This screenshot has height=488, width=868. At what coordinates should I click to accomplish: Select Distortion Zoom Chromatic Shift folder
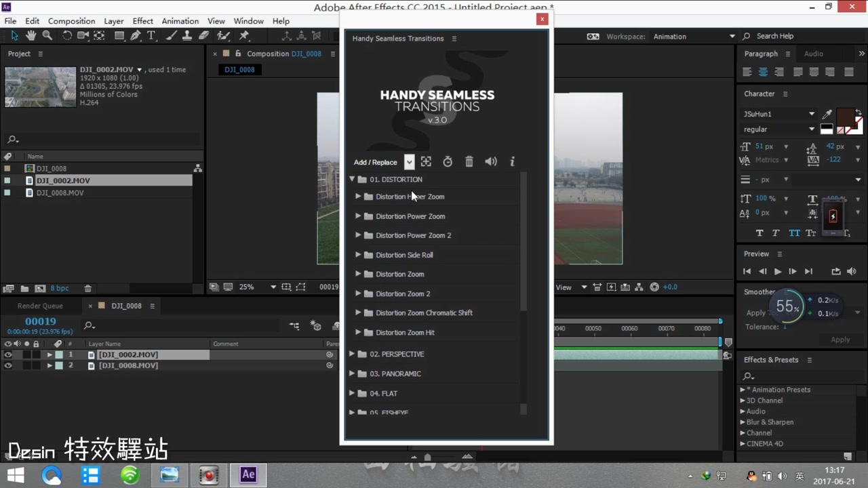coord(424,312)
